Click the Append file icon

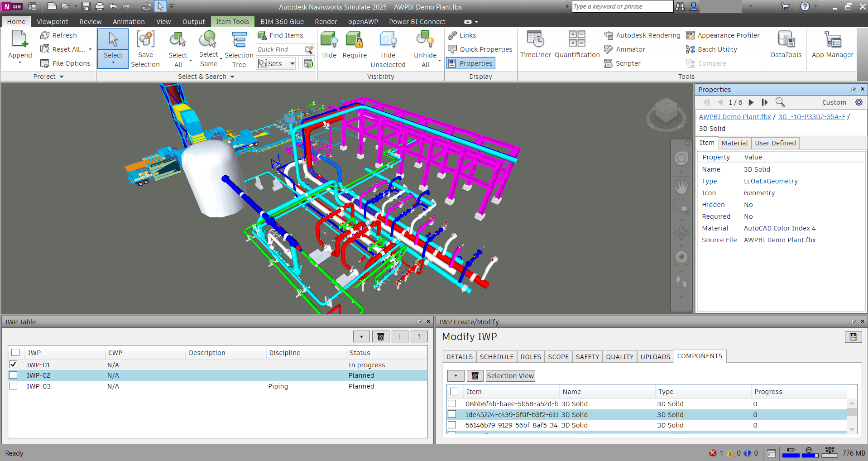[20, 39]
